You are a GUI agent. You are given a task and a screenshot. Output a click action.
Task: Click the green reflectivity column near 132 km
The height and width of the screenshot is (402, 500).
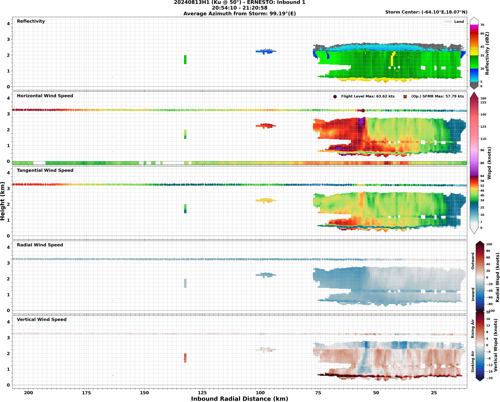tap(185, 59)
